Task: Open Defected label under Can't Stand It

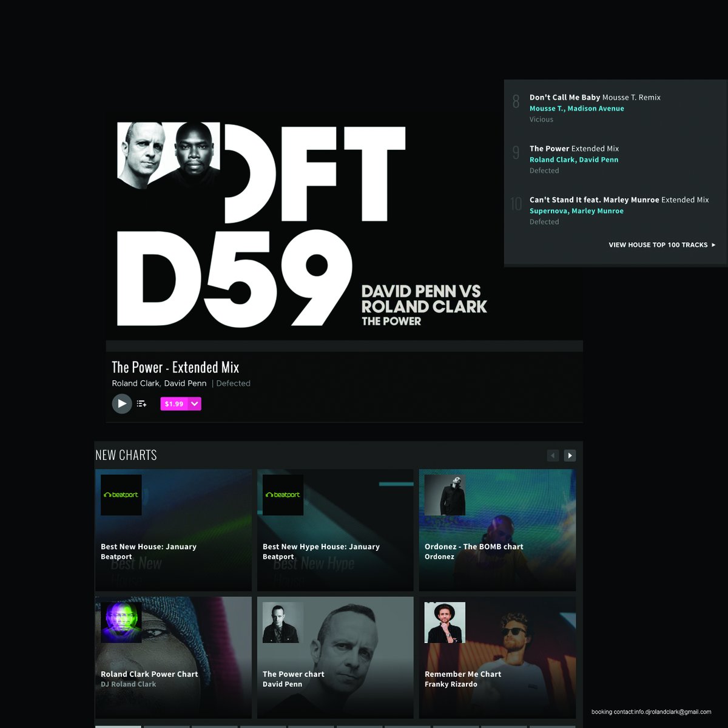Action: click(544, 222)
